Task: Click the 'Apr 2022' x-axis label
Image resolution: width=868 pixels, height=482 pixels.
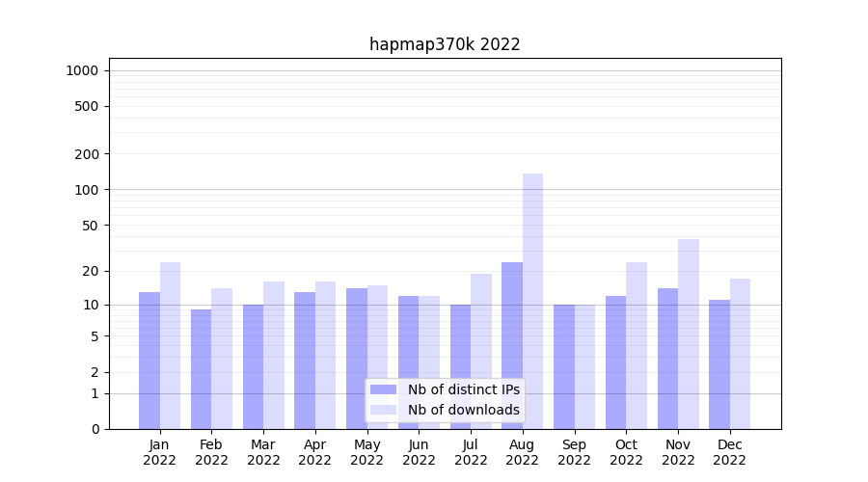Action: 315,452
